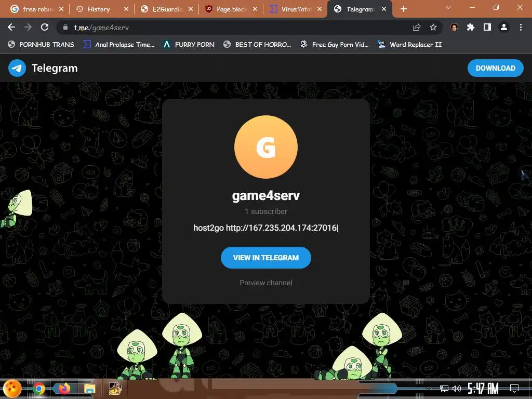Click the VIEW IN TELEGRAM button
The image size is (532, 399).
266,258
